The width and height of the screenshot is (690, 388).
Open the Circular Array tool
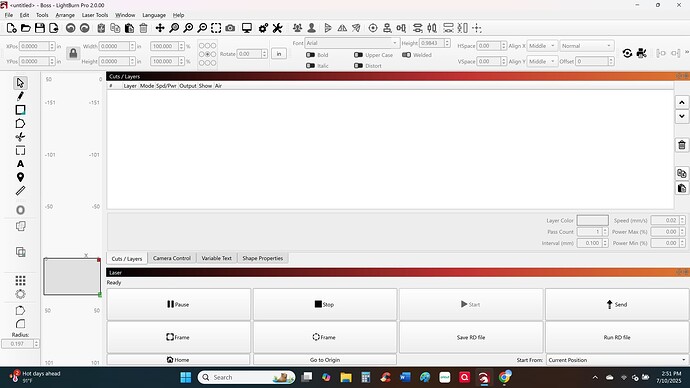pos(20,294)
